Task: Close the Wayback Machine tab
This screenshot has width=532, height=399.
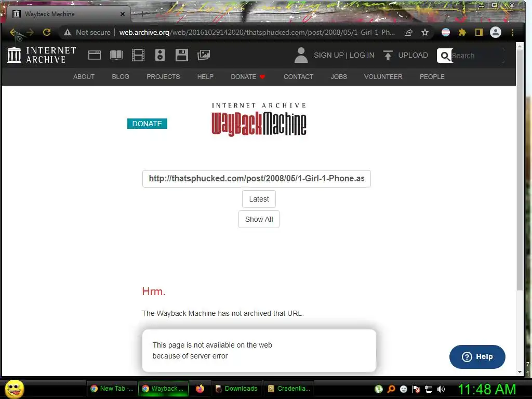Action: click(123, 14)
